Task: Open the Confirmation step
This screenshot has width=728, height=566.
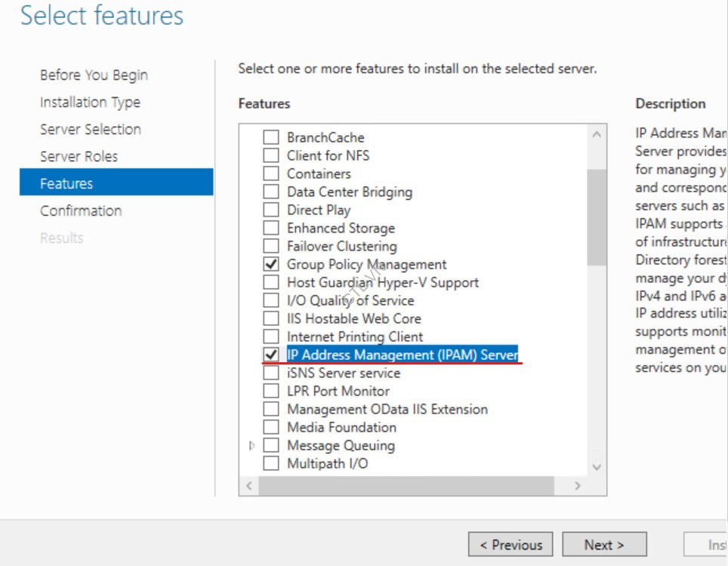Action: coord(81,211)
